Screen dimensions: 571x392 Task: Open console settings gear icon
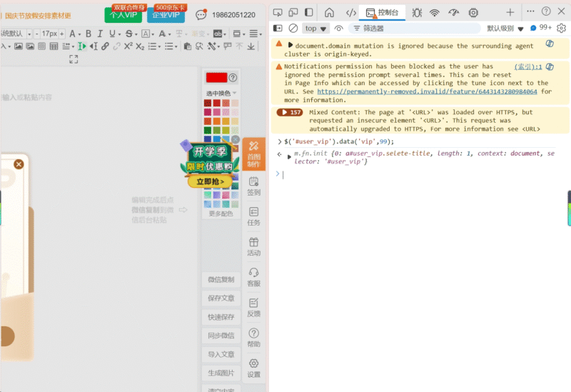click(561, 29)
